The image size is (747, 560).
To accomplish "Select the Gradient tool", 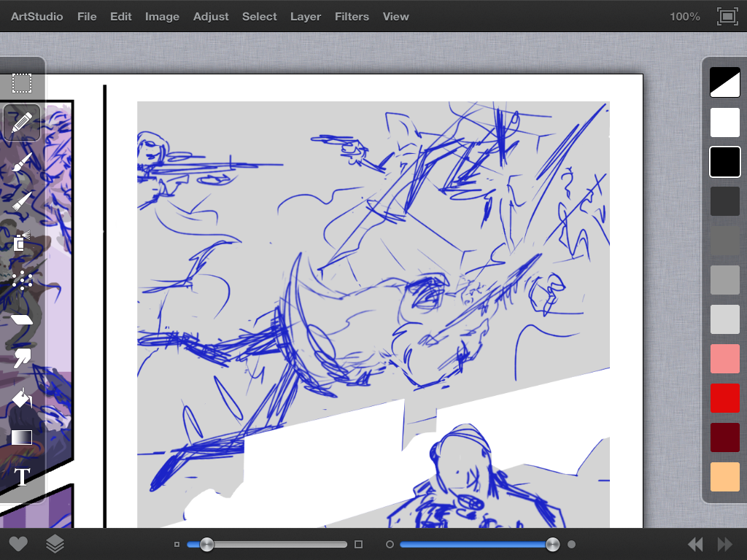I will [22, 437].
